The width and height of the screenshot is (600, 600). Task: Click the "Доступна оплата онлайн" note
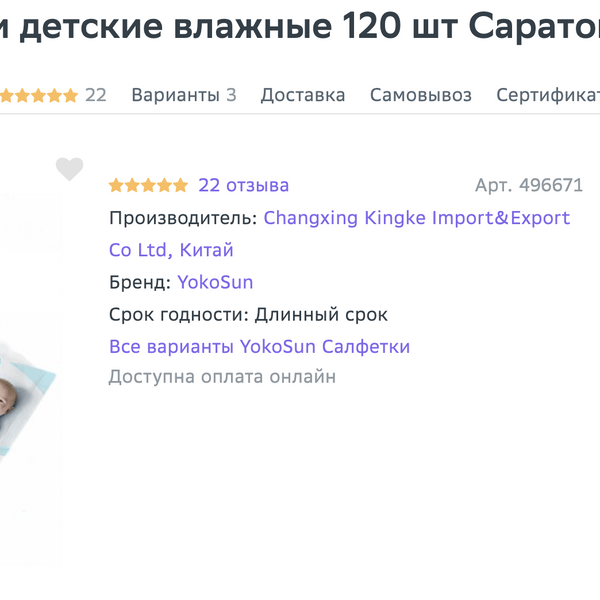[222, 377]
